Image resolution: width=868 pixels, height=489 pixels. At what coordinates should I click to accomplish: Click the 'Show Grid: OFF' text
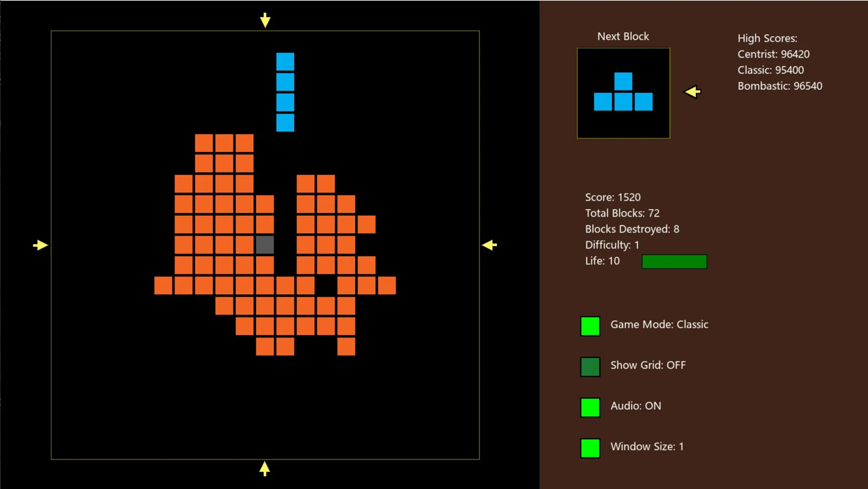[648, 365]
